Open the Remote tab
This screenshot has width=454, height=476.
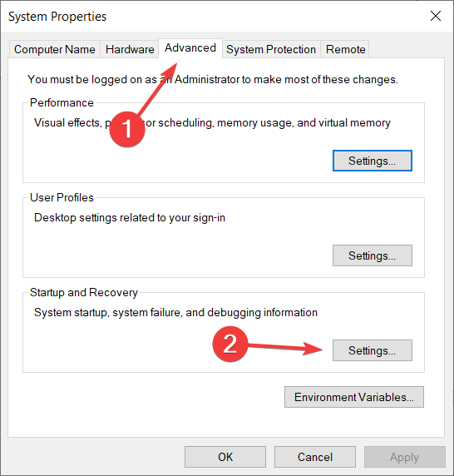345,49
